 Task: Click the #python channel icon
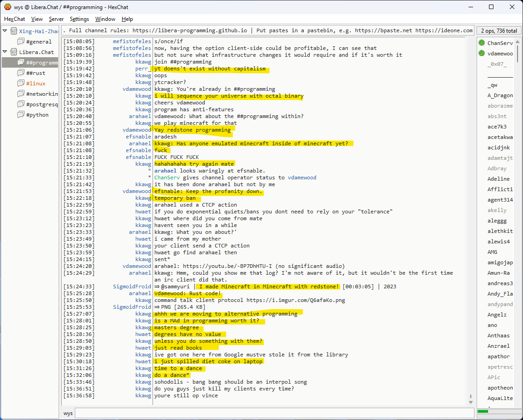tap(21, 115)
